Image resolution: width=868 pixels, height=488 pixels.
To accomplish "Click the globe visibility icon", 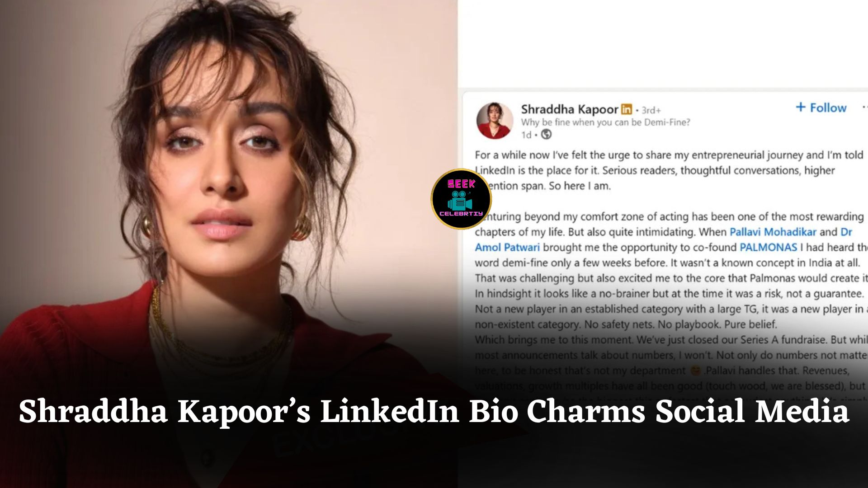I will pos(546,134).
